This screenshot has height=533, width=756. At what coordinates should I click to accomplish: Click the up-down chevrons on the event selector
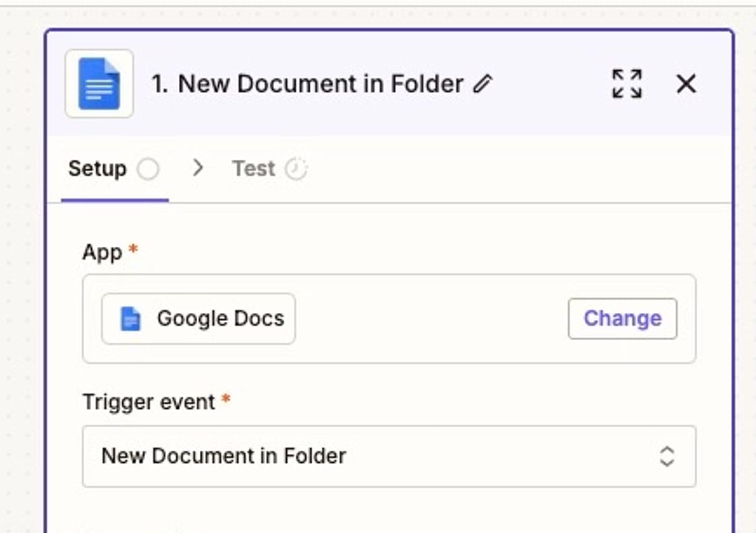(x=666, y=456)
